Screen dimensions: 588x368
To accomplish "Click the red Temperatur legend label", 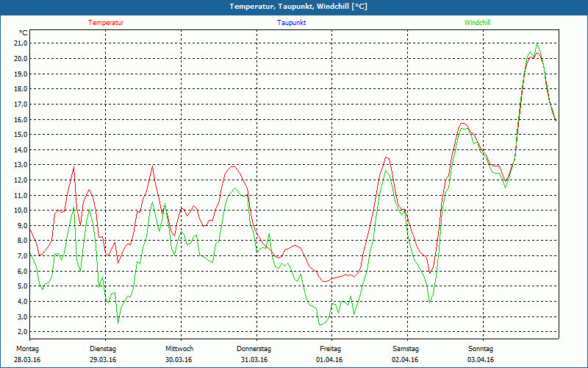I will tap(106, 23).
